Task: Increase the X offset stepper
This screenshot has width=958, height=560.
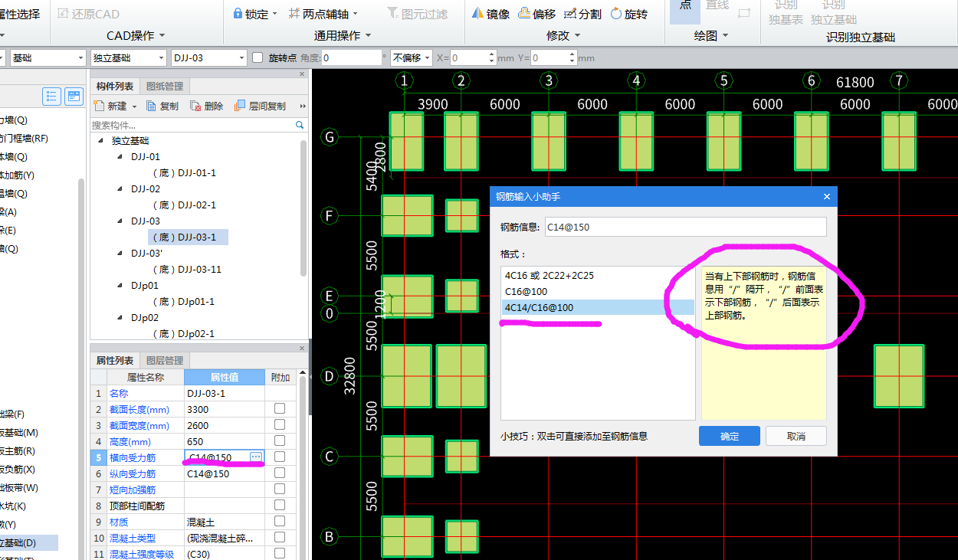Action: 492,54
